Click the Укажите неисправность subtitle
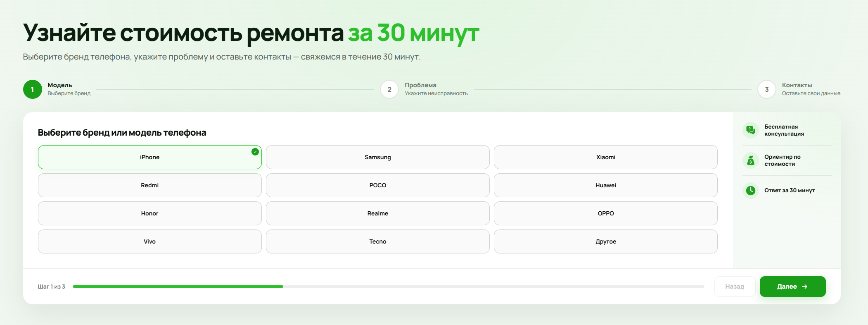 point(436,93)
